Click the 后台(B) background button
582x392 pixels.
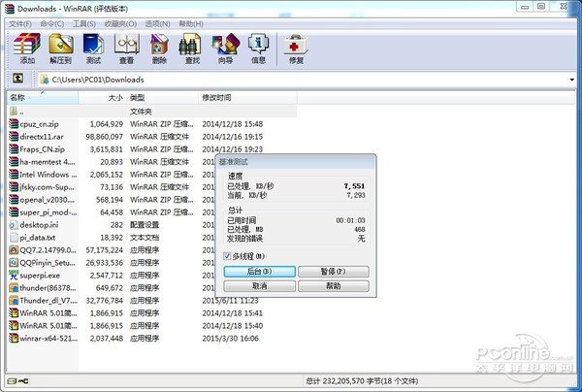point(259,272)
